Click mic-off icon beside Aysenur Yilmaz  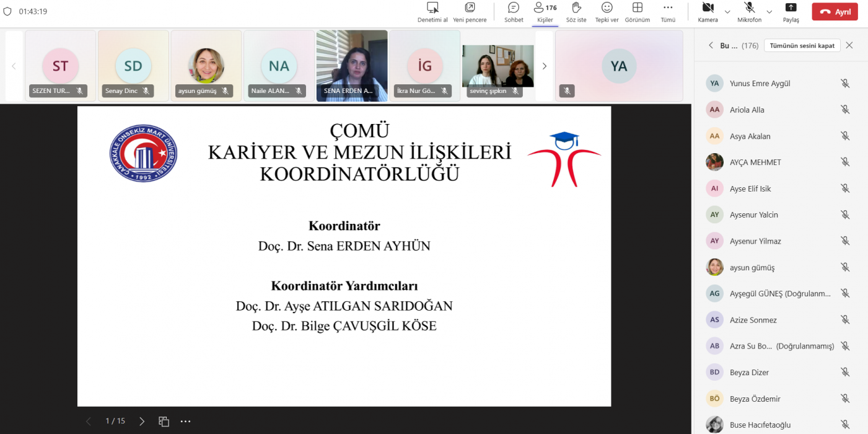[x=844, y=241]
